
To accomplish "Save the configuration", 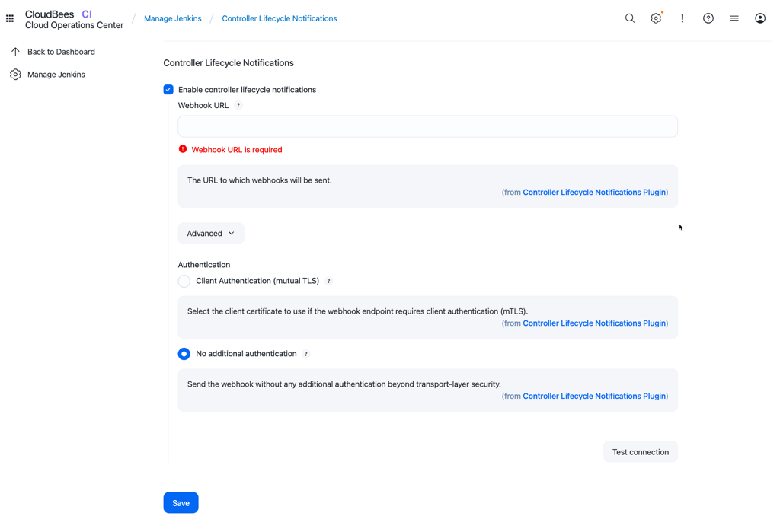I will point(181,502).
